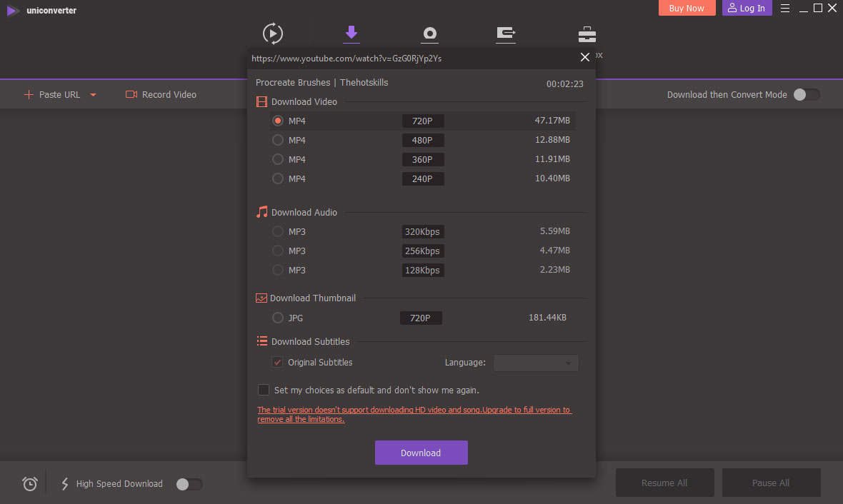This screenshot has height=504, width=843.
Task: Click the Download Video film icon
Action: point(261,101)
